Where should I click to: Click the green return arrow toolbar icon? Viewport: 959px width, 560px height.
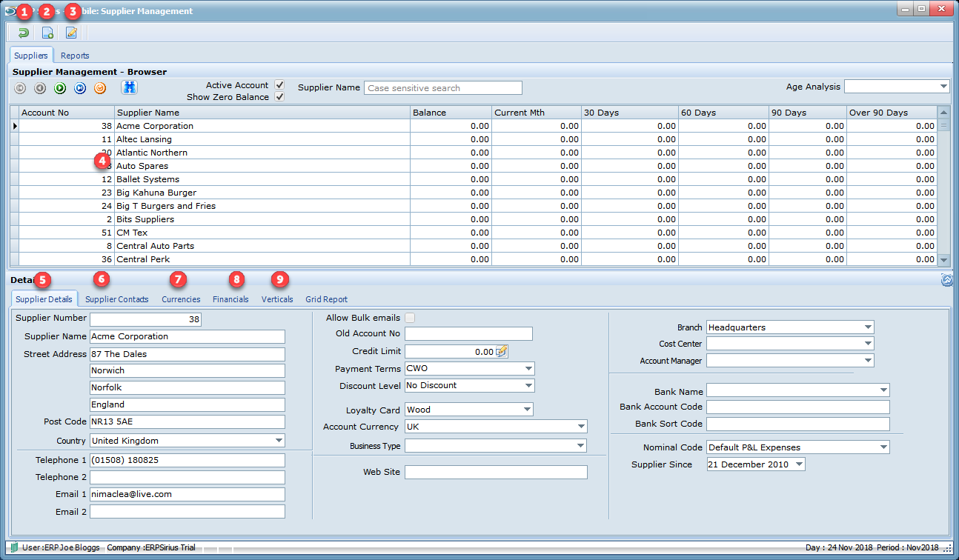pos(24,33)
